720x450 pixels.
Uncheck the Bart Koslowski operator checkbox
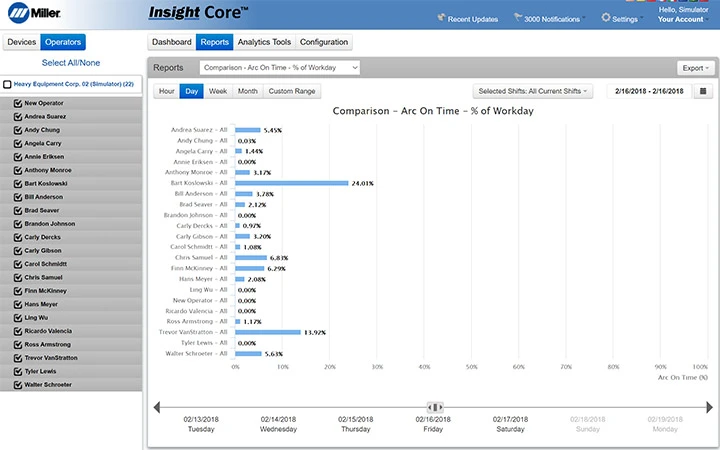(x=18, y=184)
